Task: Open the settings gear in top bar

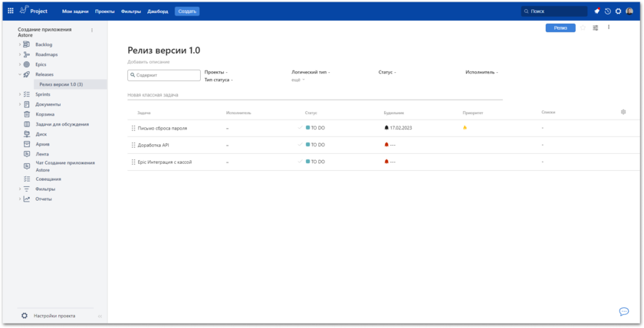Action: pos(618,11)
